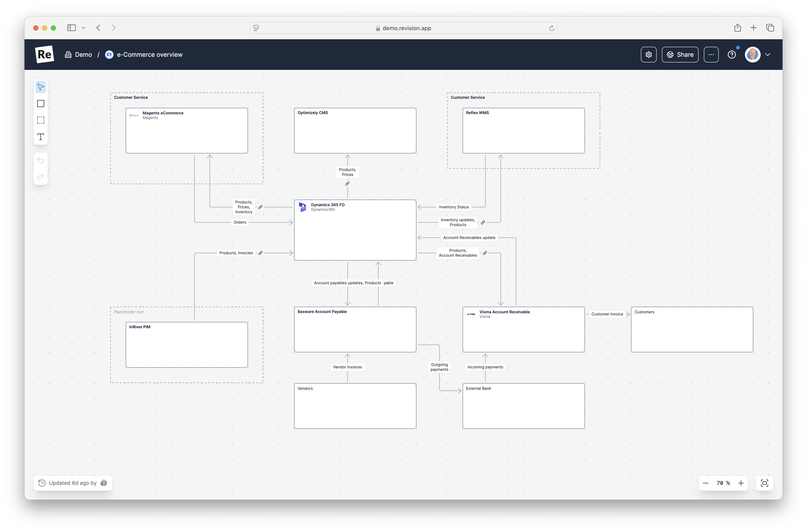Click the redo arrow icon
This screenshot has height=532, width=807.
(40, 177)
